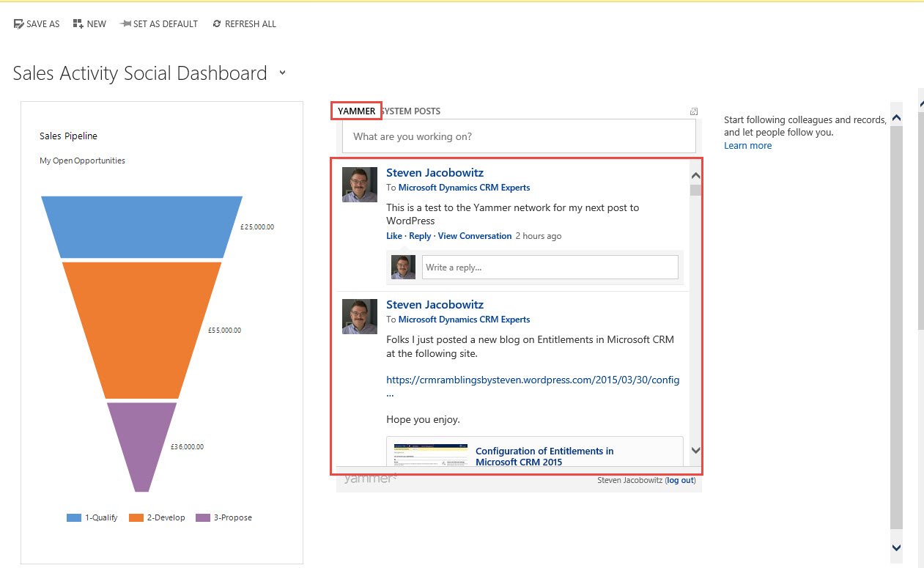Open the Sales Activity Social Dashboard dropdown
Image resolution: width=924 pixels, height=568 pixels.
[x=282, y=73]
